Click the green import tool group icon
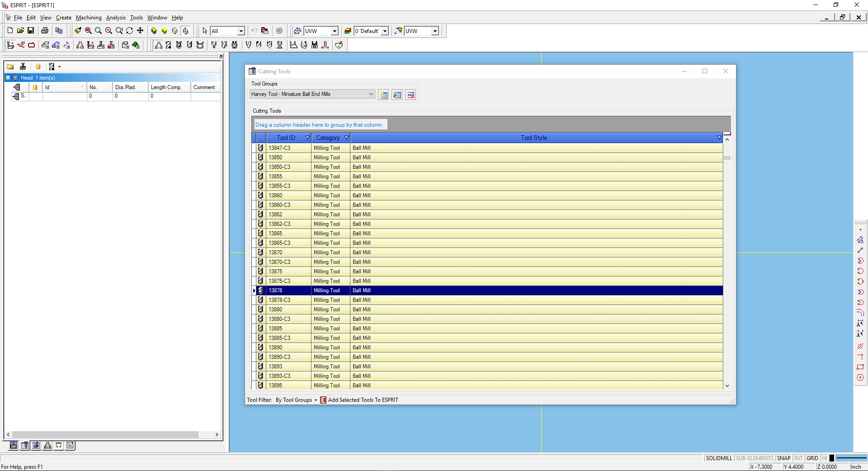 (x=397, y=95)
